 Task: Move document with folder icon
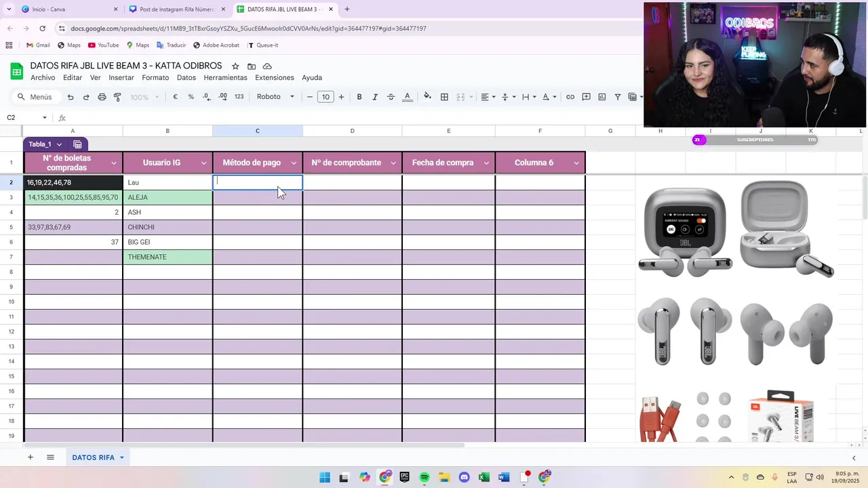pyautogui.click(x=252, y=66)
